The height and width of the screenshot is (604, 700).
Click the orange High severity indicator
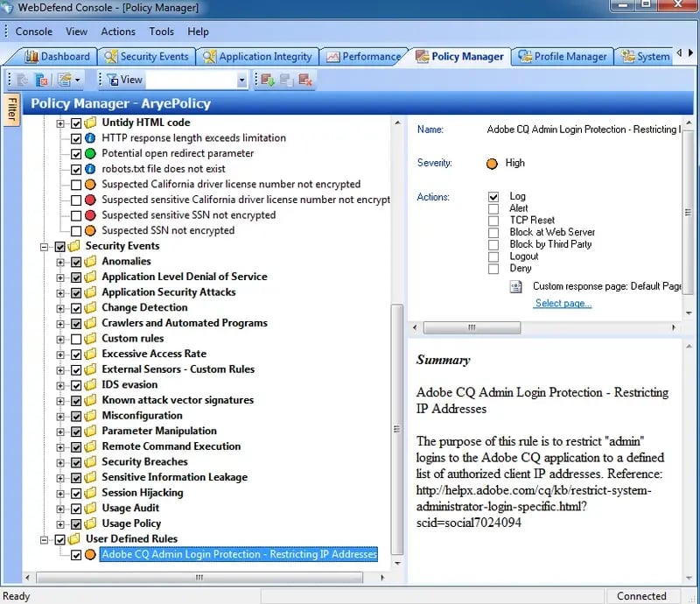[x=492, y=163]
